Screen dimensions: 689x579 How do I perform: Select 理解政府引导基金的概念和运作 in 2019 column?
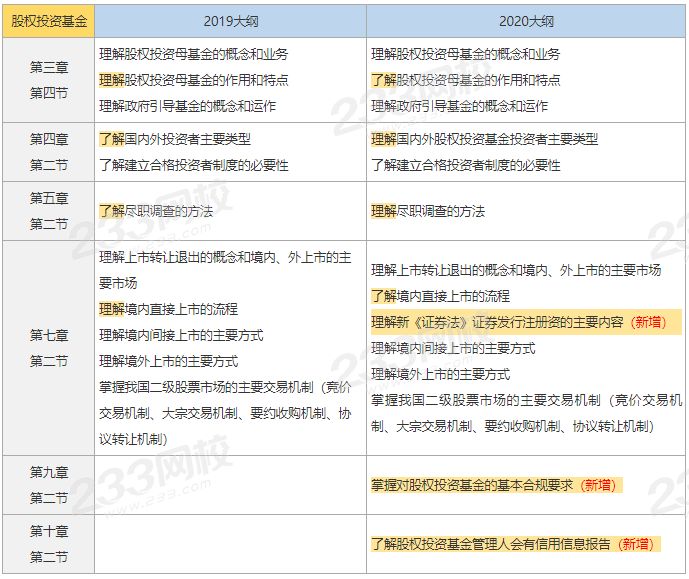point(188,106)
